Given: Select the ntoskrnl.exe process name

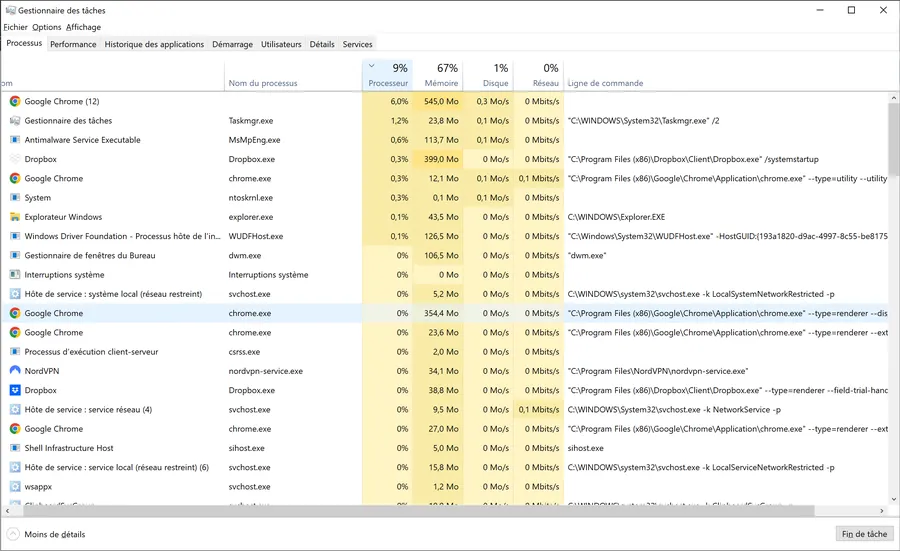Looking at the screenshot, I should (251, 197).
